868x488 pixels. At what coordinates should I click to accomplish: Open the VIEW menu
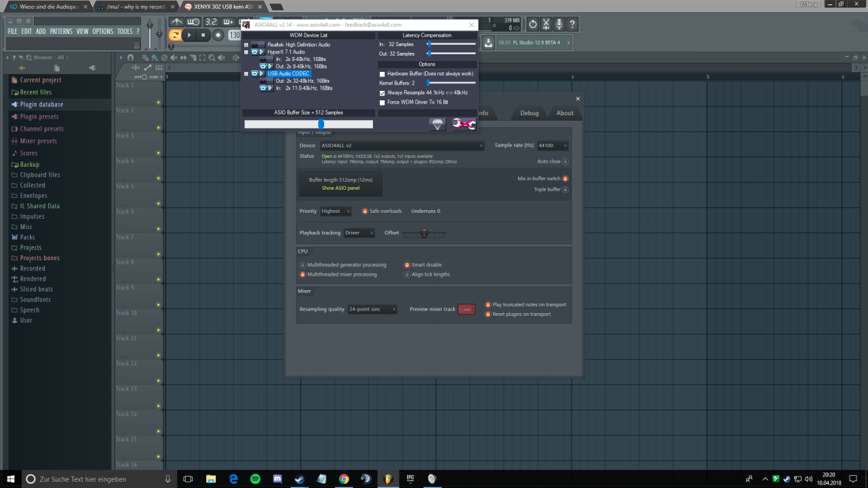click(82, 31)
